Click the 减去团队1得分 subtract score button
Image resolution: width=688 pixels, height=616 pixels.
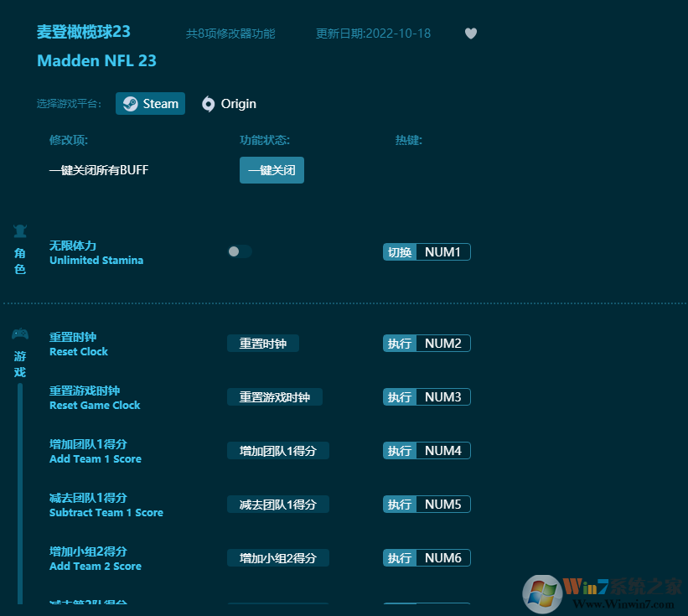277,504
